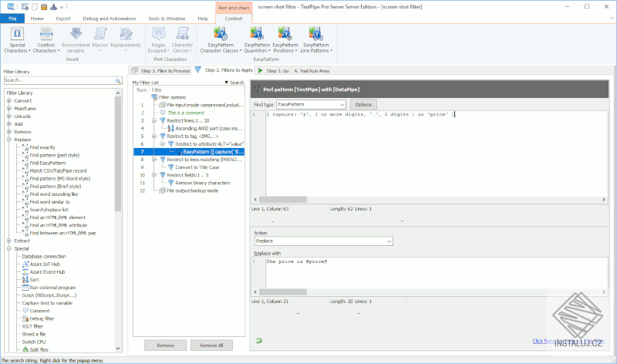Select the Comment filter in library
This screenshot has height=364, width=617.
point(35,311)
